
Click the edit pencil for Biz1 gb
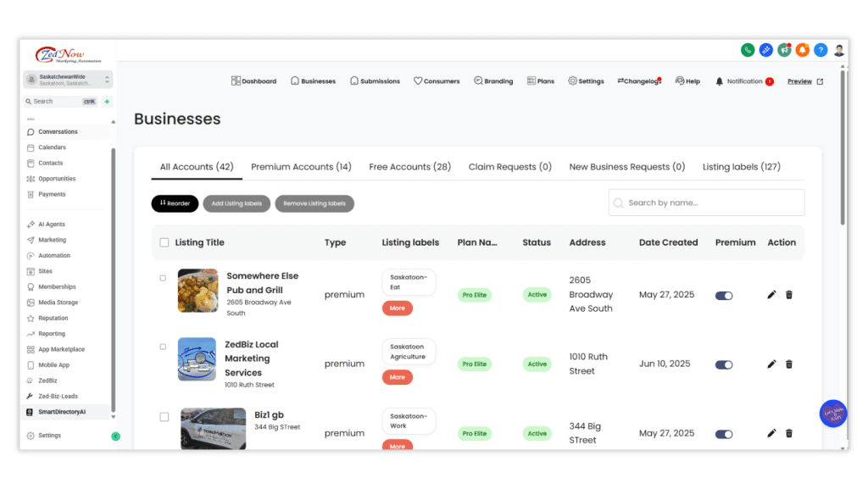coord(771,433)
